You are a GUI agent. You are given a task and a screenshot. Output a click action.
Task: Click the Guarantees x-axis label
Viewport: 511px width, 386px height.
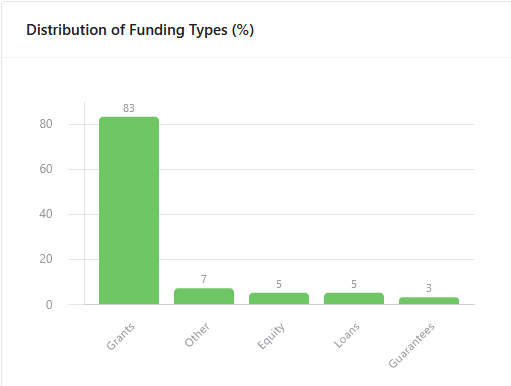pos(412,345)
